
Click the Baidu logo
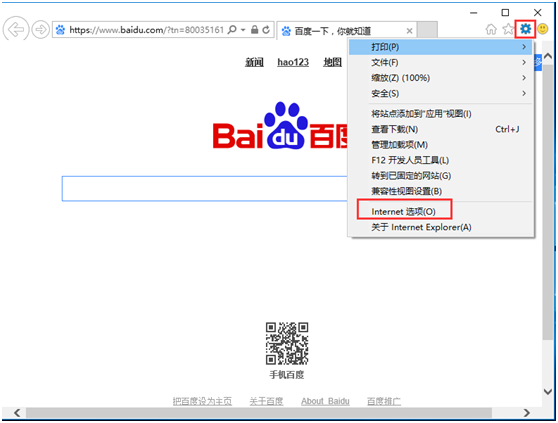[x=280, y=126]
